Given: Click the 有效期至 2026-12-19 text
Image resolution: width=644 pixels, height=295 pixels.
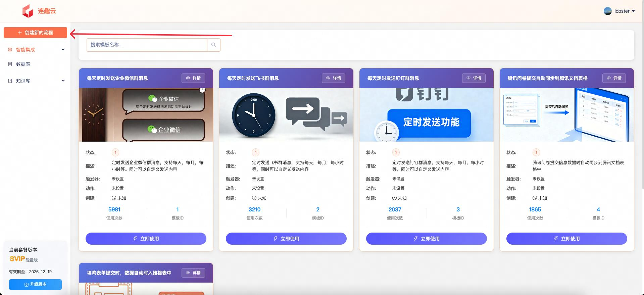Looking at the screenshot, I should [x=30, y=272].
